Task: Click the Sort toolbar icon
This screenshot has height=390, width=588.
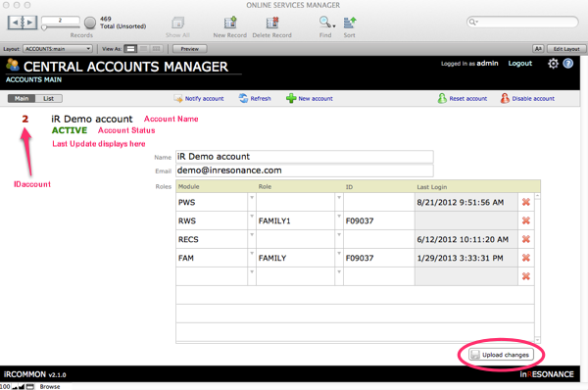Action: click(x=350, y=23)
